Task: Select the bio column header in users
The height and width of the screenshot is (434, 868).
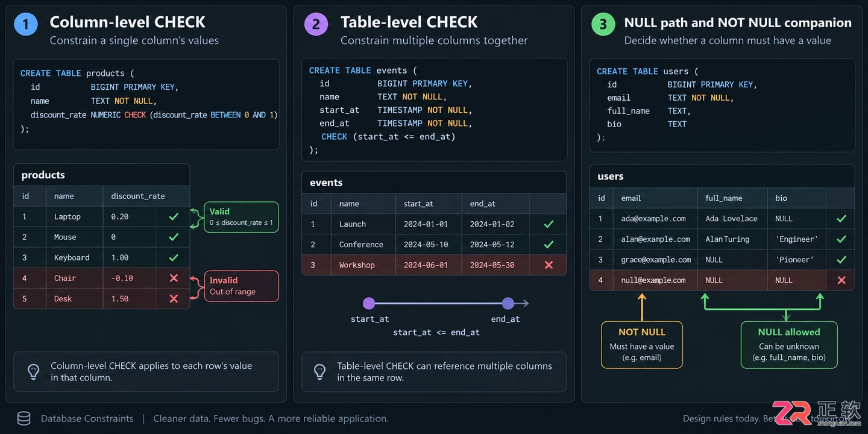Action: 782,198
